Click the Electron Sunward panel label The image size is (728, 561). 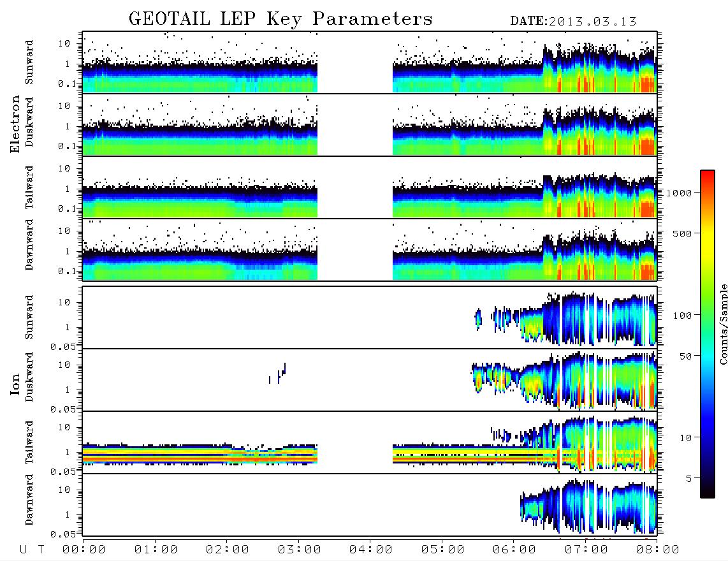coord(29,62)
